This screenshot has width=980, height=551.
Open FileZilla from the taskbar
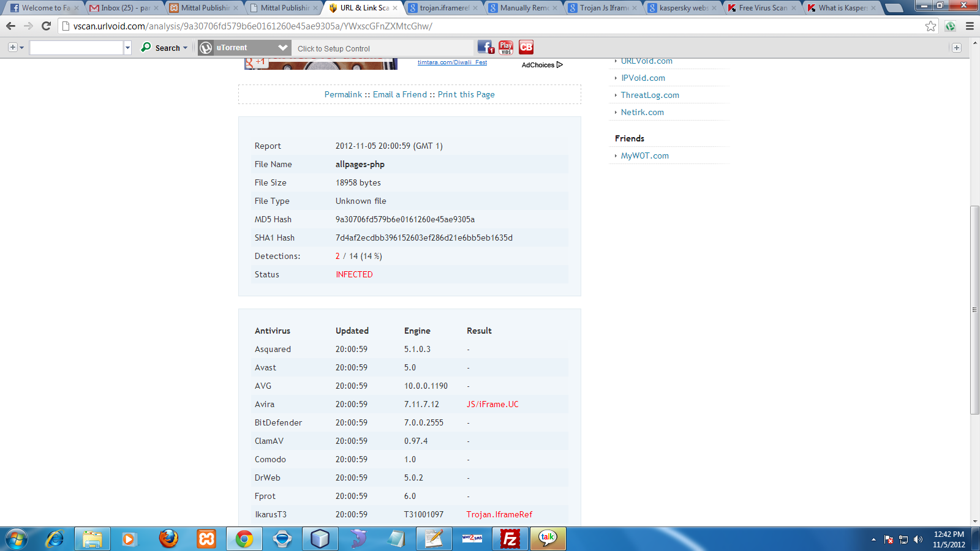pyautogui.click(x=510, y=539)
